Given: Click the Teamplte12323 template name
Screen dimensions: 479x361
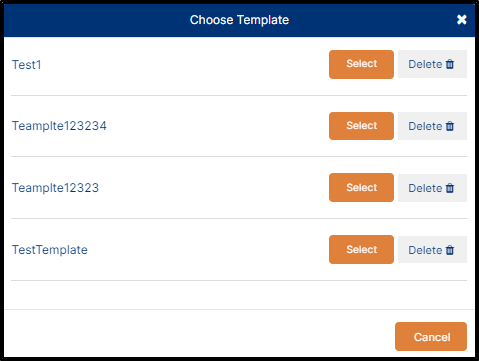Looking at the screenshot, I should click(x=55, y=188).
